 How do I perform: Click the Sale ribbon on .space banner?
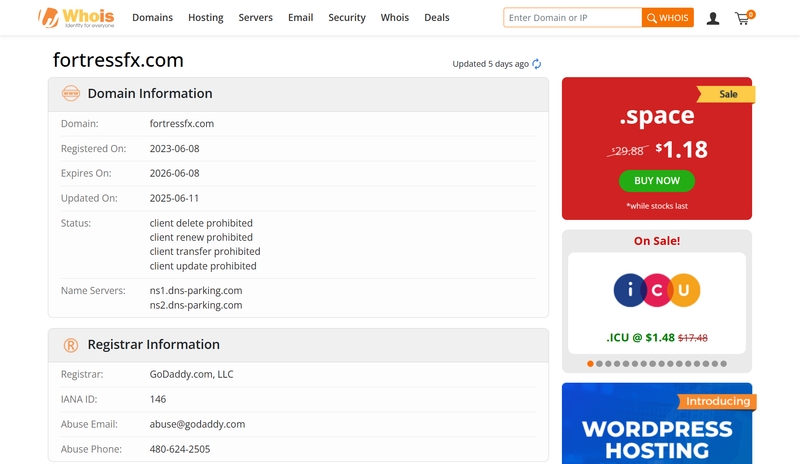[x=726, y=94]
